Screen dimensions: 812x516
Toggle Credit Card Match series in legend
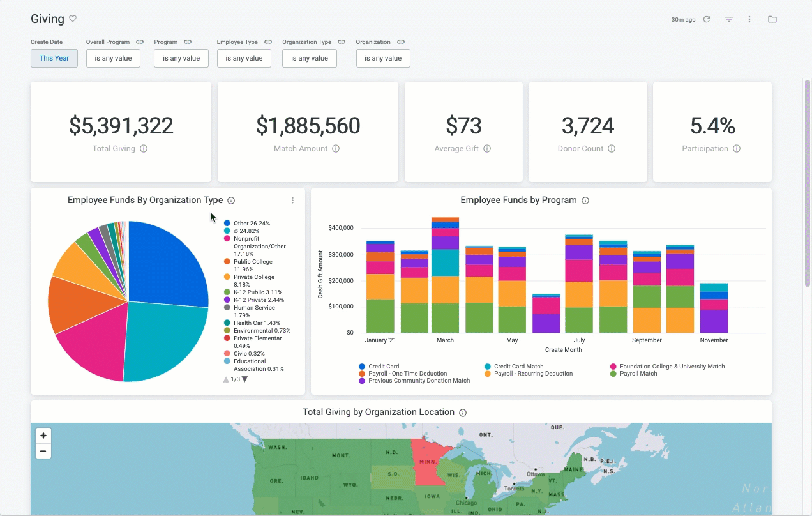click(514, 367)
